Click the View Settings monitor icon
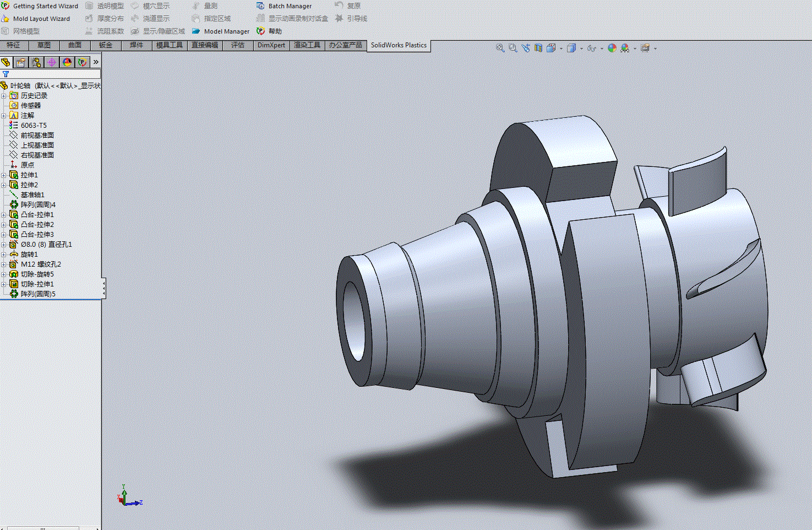812x530 pixels. click(x=645, y=48)
